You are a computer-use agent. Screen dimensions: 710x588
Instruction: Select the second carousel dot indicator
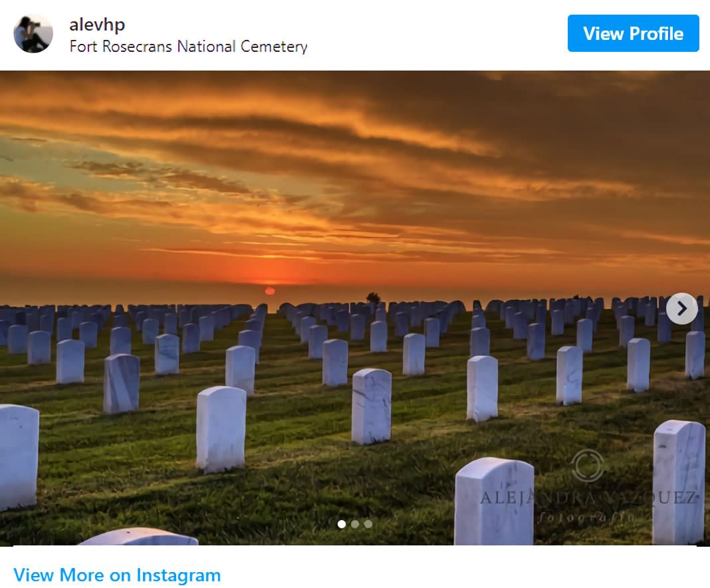point(355,524)
